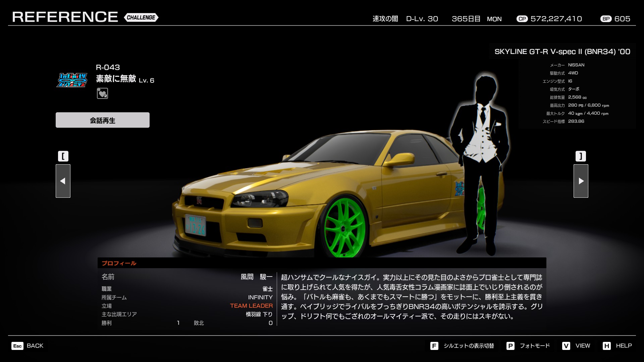Click the driver silhouette figure

(480, 161)
